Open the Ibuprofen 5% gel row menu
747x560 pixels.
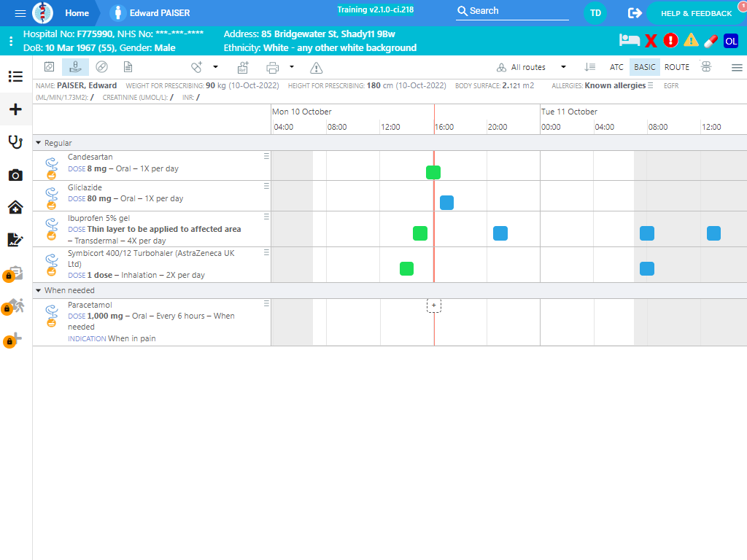point(267,217)
